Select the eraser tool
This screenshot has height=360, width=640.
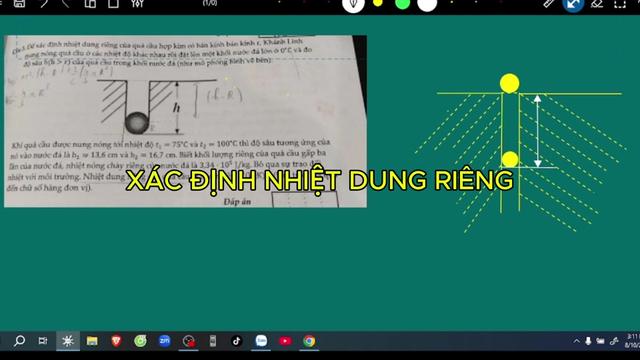pos(597,4)
